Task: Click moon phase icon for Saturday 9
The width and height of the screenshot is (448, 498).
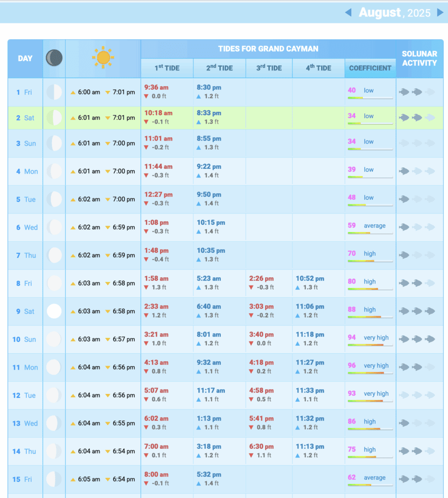Action: click(x=54, y=311)
